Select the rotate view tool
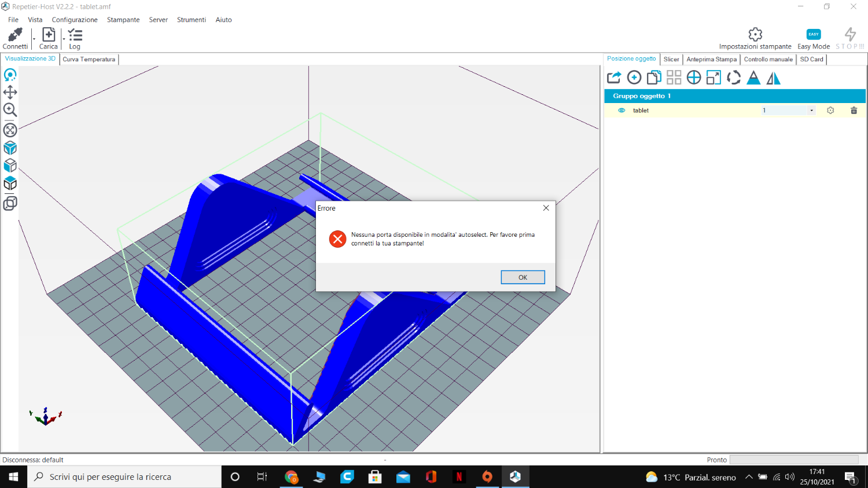The height and width of the screenshot is (488, 868). [x=10, y=75]
